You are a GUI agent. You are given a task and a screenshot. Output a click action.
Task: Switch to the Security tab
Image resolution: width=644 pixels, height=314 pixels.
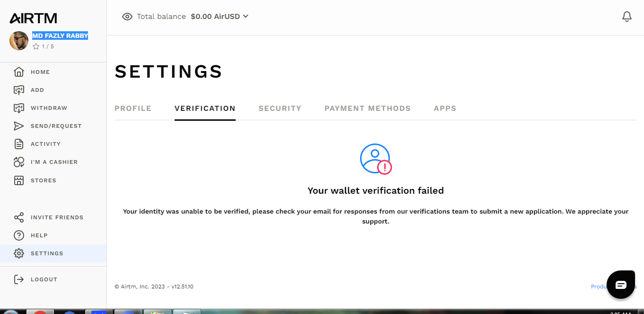point(280,108)
